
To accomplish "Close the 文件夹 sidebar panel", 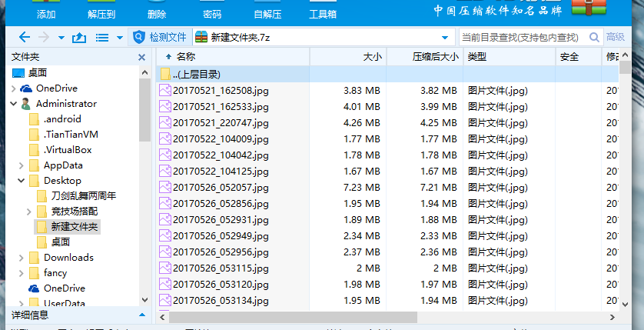I will 141,57.
